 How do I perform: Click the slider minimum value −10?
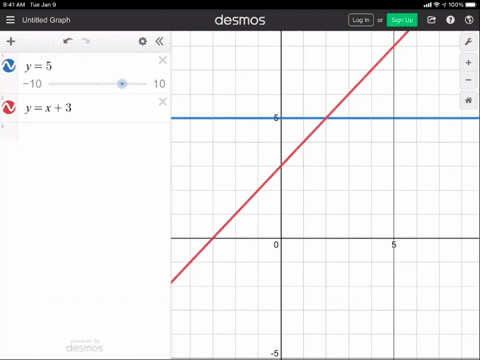[x=32, y=84]
